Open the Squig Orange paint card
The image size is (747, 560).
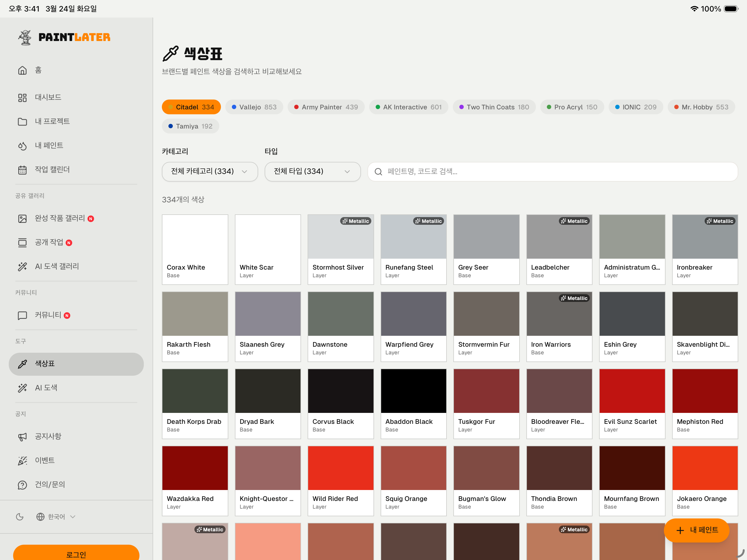[413, 481]
